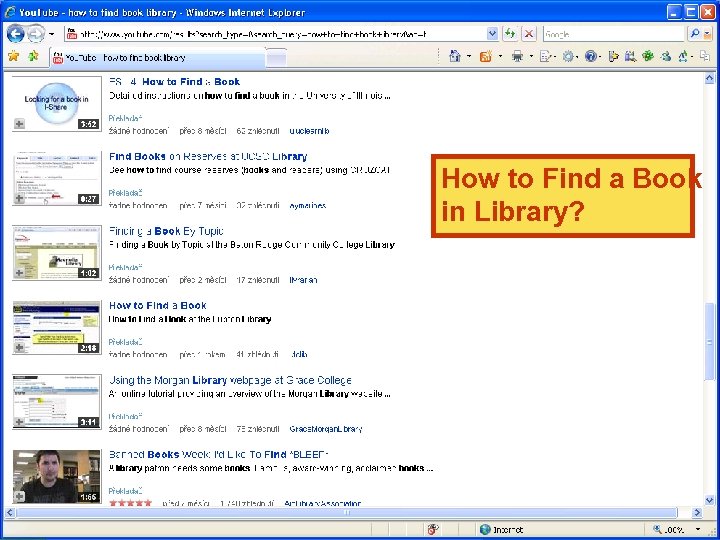This screenshot has height=540, width=720.
Task: Open the search provider options dropdown
Action: click(707, 34)
